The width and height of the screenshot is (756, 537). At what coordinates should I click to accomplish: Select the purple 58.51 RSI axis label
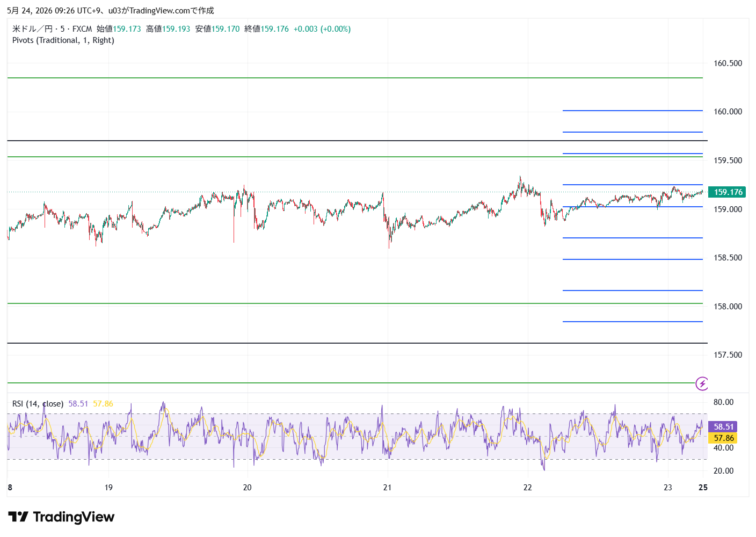coord(723,427)
